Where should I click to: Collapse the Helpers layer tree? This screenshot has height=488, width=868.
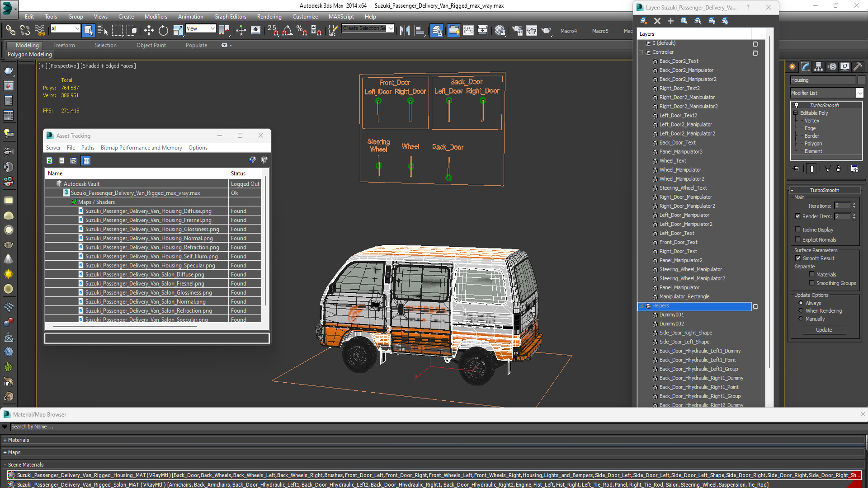641,306
